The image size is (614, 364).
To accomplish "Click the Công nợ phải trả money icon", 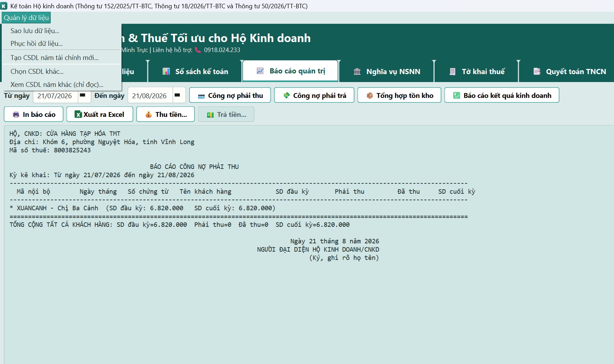I will [x=286, y=95].
